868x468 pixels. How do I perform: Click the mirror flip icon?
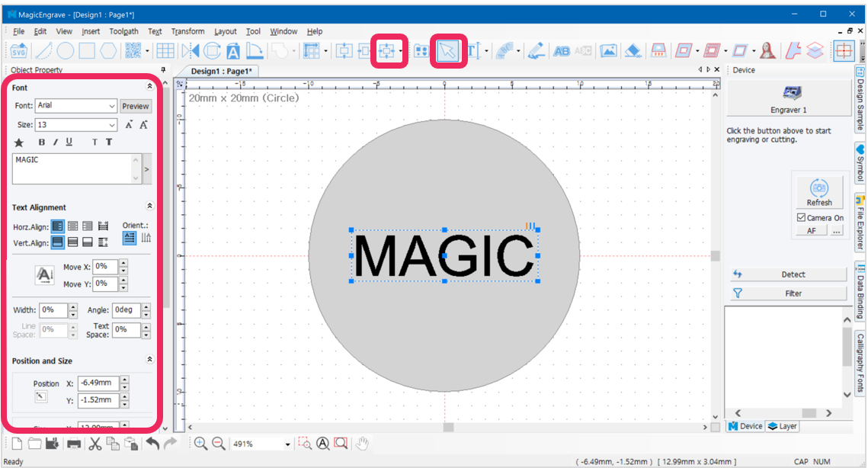pyautogui.click(x=190, y=51)
